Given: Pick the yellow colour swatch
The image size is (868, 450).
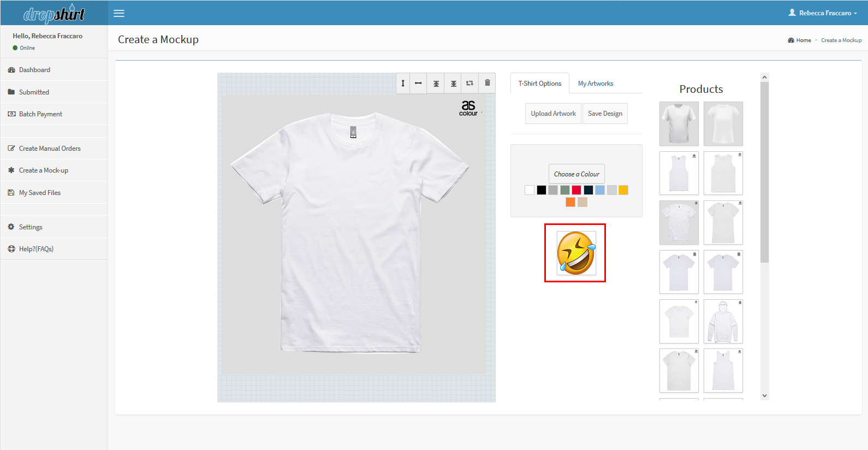Looking at the screenshot, I should [623, 190].
